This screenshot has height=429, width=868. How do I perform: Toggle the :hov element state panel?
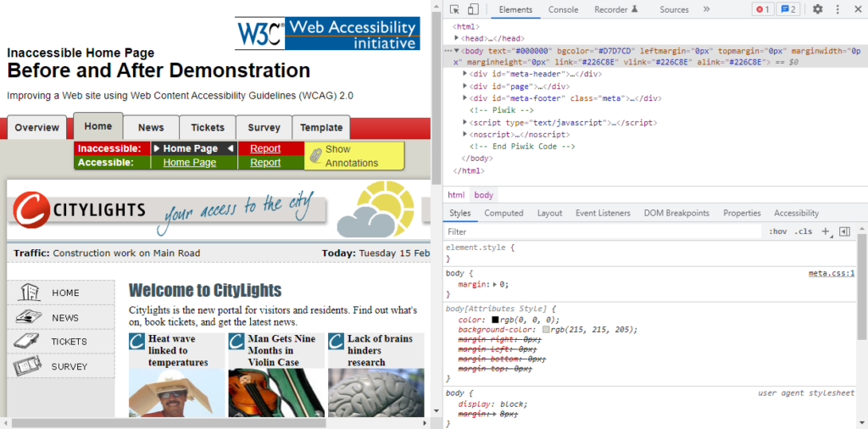777,231
